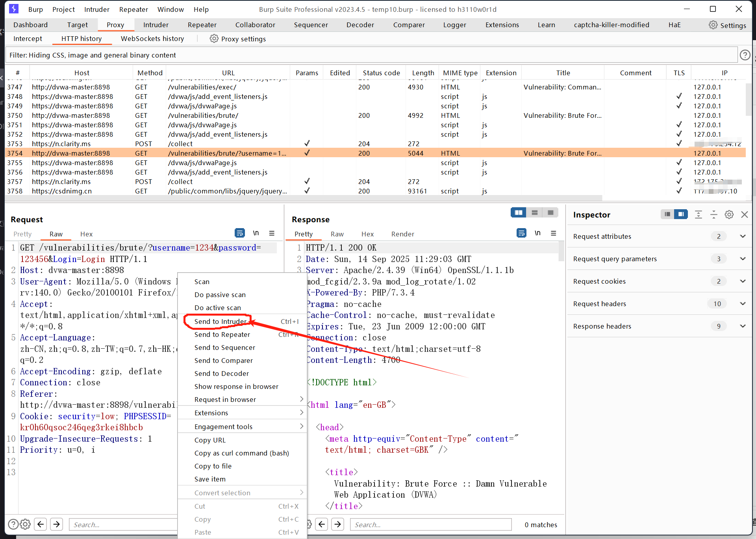Viewport: 756px width, 539px height.
Task: Open Extensions submenu in context menu
Action: click(x=242, y=413)
